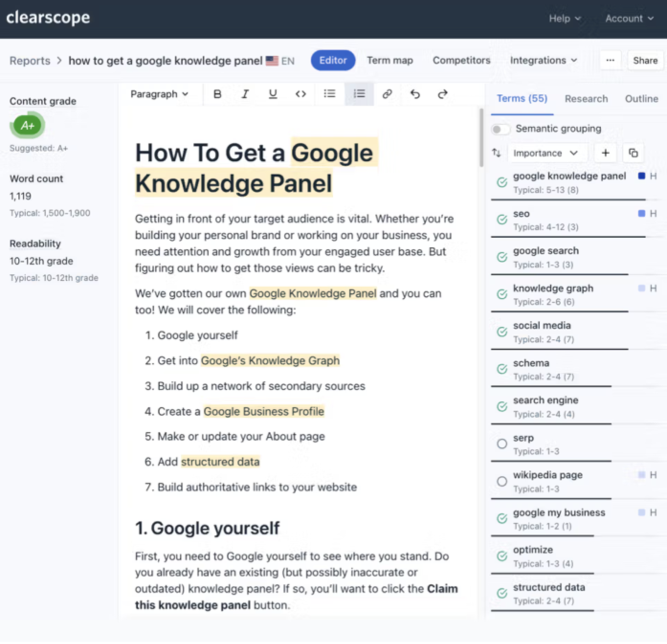Image resolution: width=667 pixels, height=644 pixels.
Task: Click check icon beside schema term
Action: (502, 369)
